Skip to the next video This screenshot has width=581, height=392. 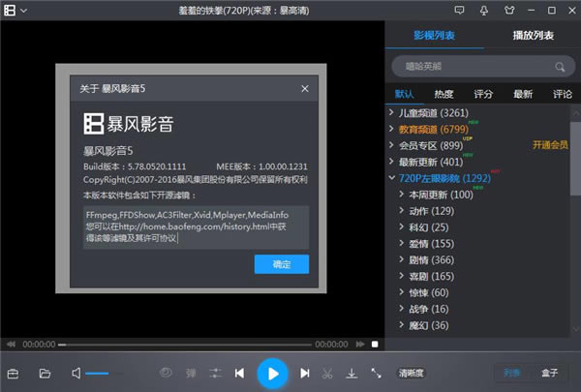tap(304, 373)
